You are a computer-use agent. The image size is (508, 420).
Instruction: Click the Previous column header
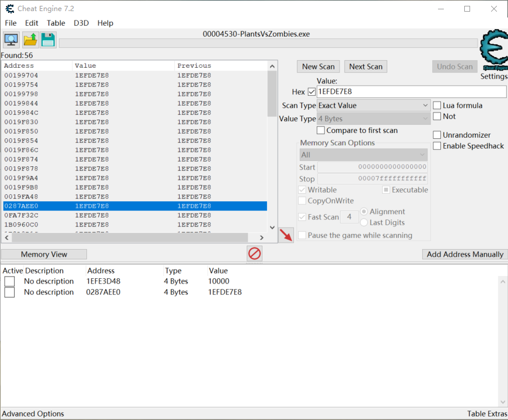(221, 65)
